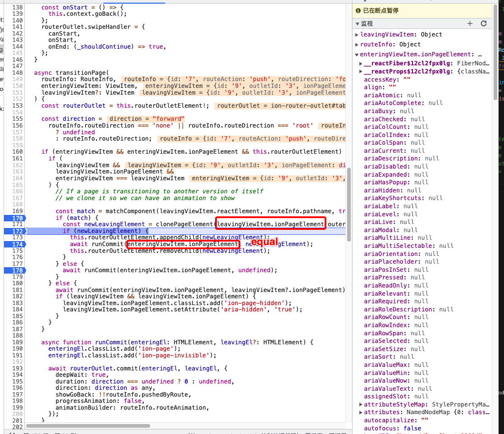
Task: Click 'ion-page-invisible' string on line 191
Action: point(174,356)
